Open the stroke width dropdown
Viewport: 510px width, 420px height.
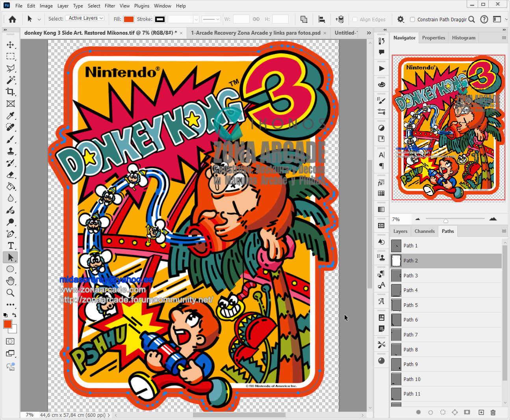click(x=196, y=19)
